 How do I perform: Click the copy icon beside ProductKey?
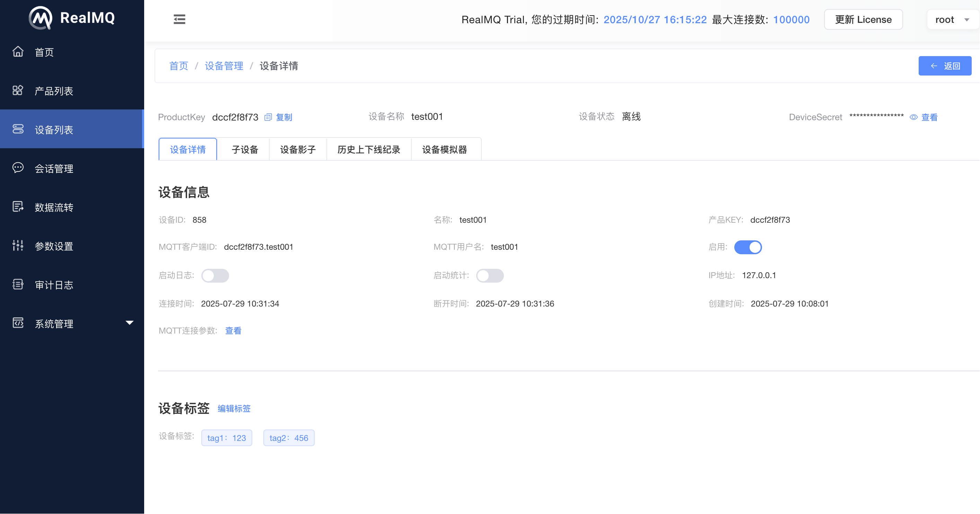(x=268, y=117)
